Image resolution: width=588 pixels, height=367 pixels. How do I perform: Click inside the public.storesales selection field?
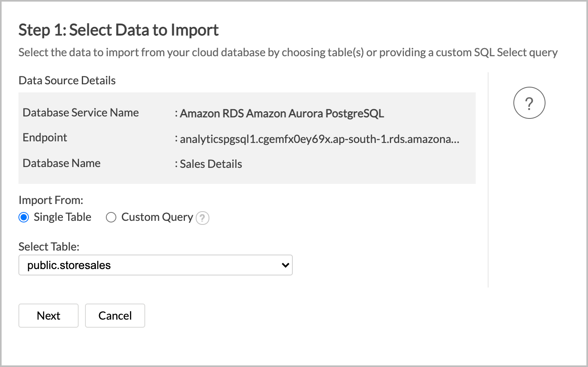click(x=120, y=265)
